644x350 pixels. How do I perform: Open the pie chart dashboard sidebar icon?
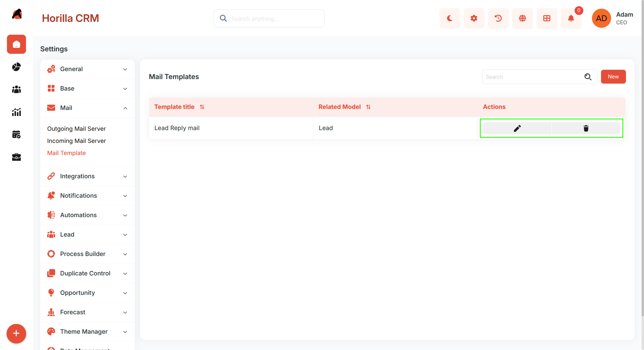tap(16, 67)
